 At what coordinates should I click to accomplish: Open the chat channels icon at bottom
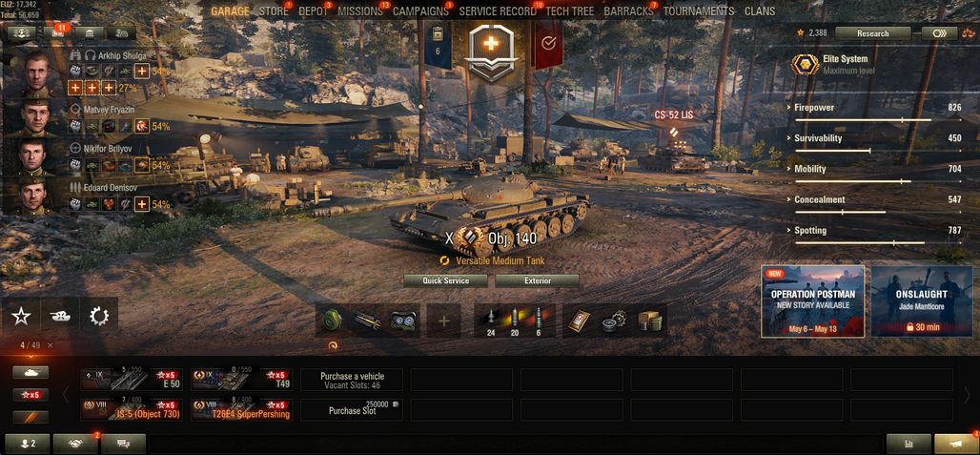coord(123,444)
